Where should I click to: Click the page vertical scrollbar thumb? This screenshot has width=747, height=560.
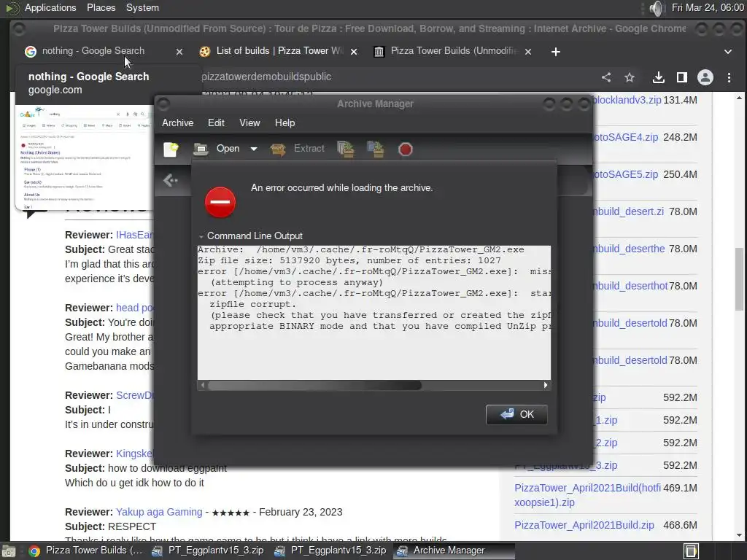tap(740, 279)
